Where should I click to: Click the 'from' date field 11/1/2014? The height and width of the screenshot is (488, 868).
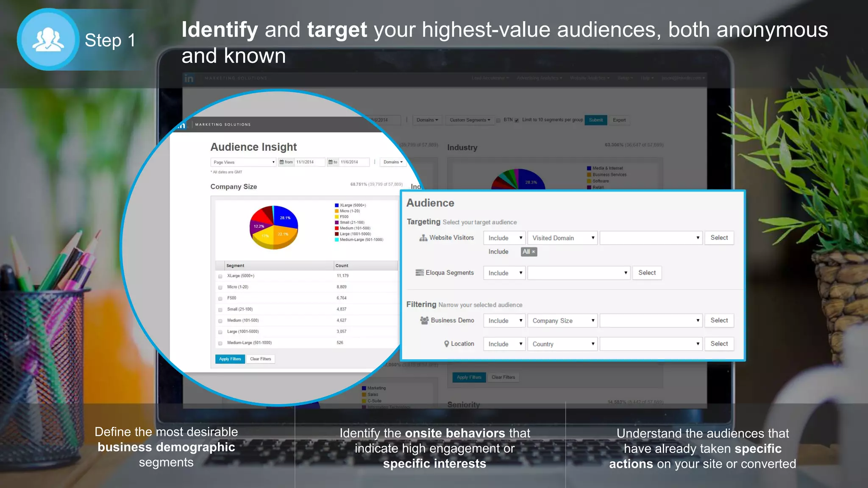[310, 162]
